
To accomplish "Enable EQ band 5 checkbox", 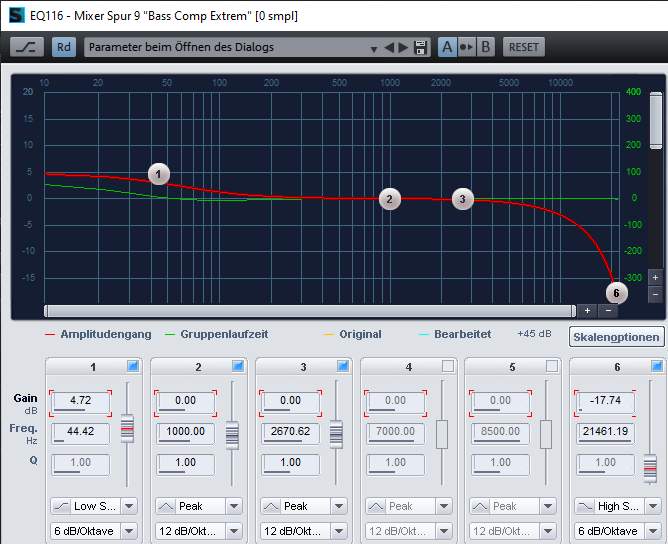I will tap(552, 367).
